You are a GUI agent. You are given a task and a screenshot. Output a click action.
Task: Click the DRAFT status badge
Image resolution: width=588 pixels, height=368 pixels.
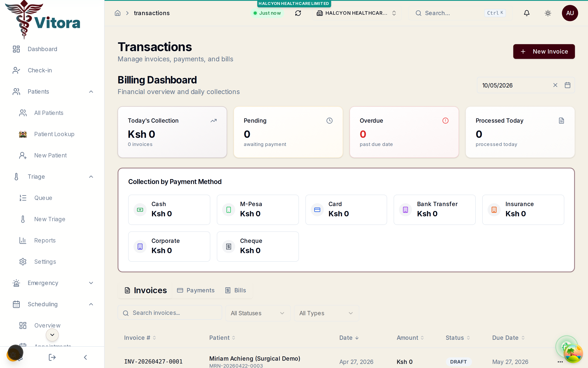(x=458, y=362)
